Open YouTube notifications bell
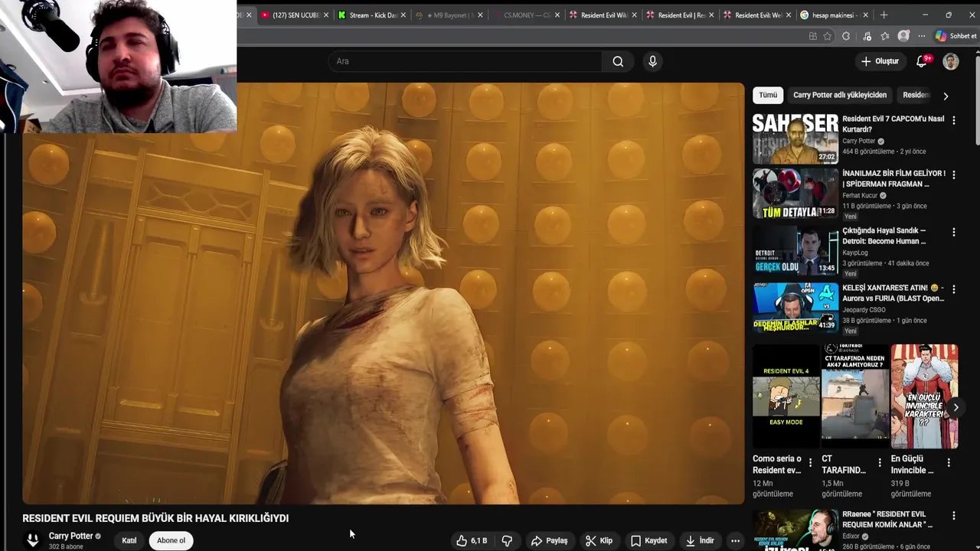This screenshot has height=551, width=980. [x=922, y=61]
